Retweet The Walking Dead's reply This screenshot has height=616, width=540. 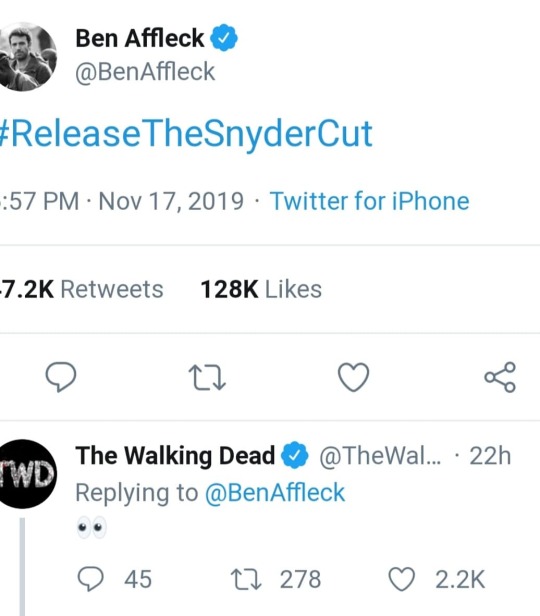tap(246, 579)
